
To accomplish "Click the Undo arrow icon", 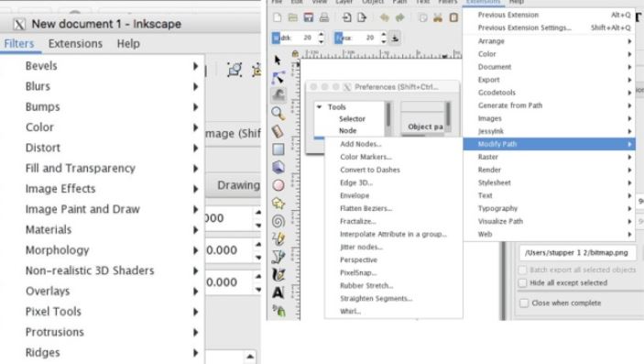I will (385, 17).
